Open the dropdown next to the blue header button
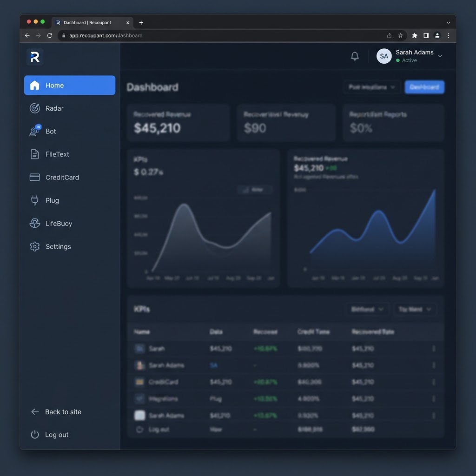Screen dimensions: 476x476 click(371, 87)
